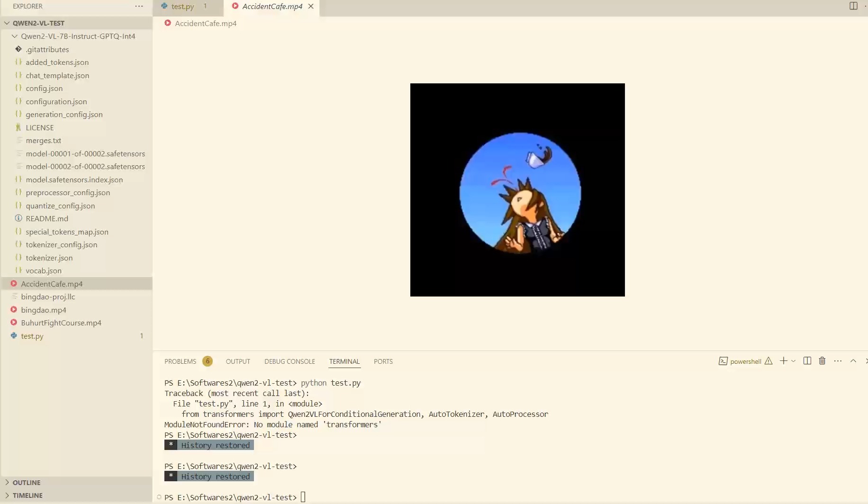Switch to the OUTPUT panel tab
Screen dimensions: 868x504
pos(238,361)
